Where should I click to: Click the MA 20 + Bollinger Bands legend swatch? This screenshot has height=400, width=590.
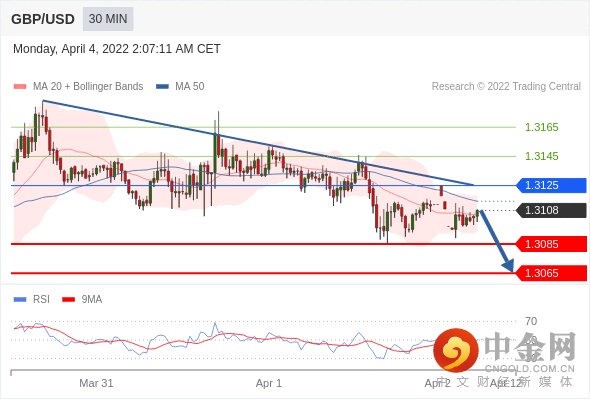coord(20,87)
